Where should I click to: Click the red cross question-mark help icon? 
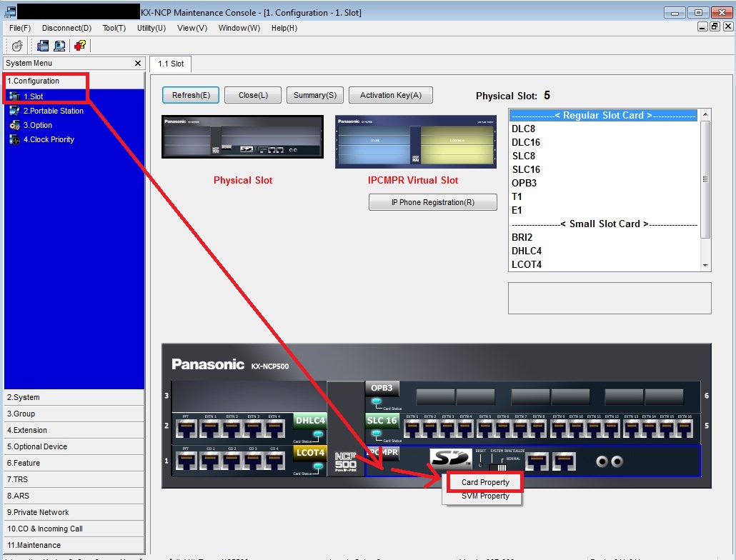point(80,46)
